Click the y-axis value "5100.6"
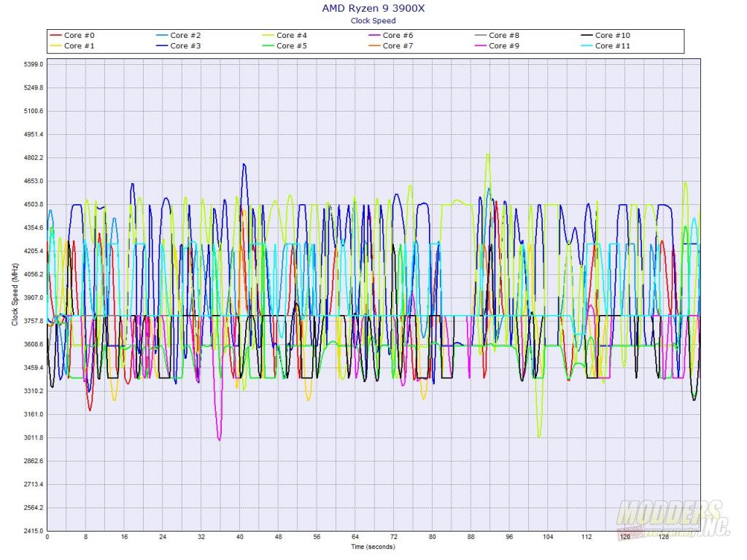Viewport: 747px width, 560px height. [34, 111]
